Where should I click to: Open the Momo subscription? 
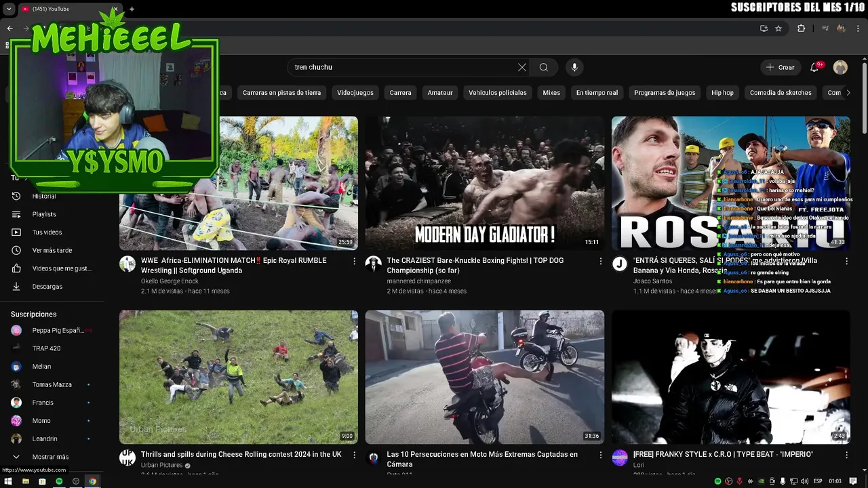click(52, 421)
